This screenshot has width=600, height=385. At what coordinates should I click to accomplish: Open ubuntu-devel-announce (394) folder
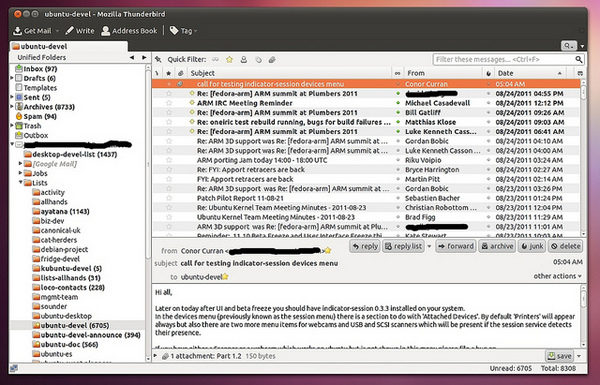[x=86, y=335]
